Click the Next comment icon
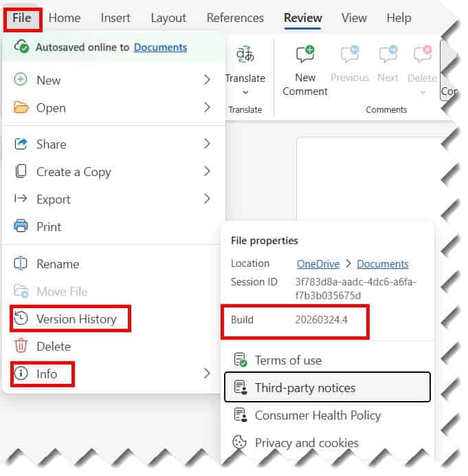The image size is (468, 476). (388, 54)
